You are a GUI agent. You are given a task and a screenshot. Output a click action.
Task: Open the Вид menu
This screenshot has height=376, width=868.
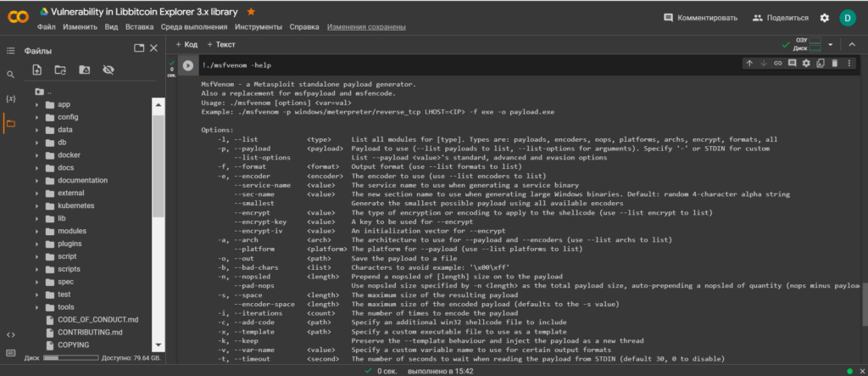(111, 26)
